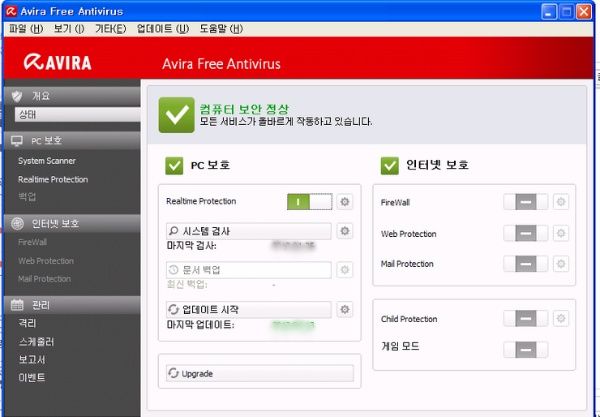Open the 도움말 menu
Viewport: 600px width, 417px height.
click(221, 29)
